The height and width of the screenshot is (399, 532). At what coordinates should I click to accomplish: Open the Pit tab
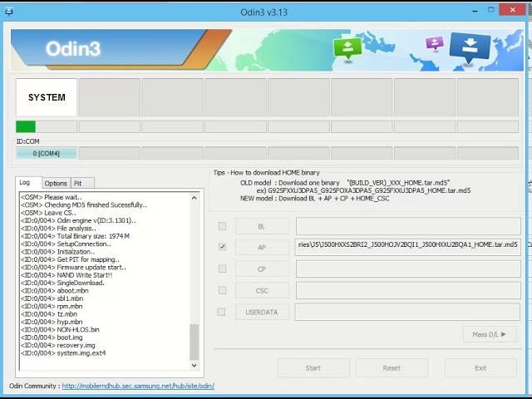pos(82,183)
